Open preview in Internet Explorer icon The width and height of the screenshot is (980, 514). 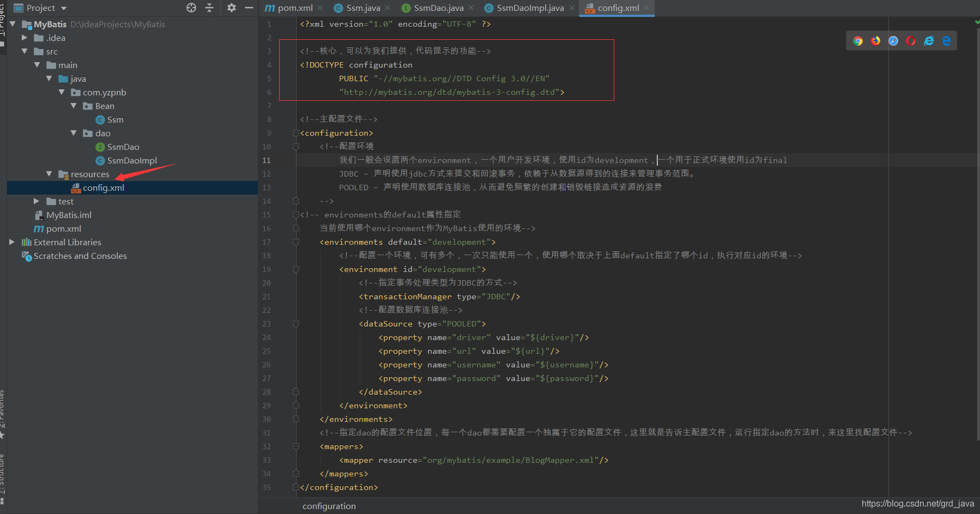tap(929, 41)
